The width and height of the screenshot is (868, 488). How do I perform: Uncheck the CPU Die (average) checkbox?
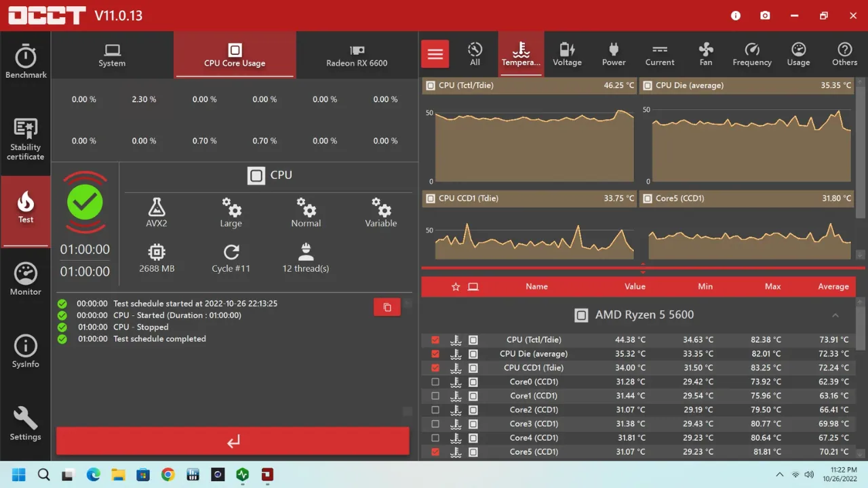435,354
